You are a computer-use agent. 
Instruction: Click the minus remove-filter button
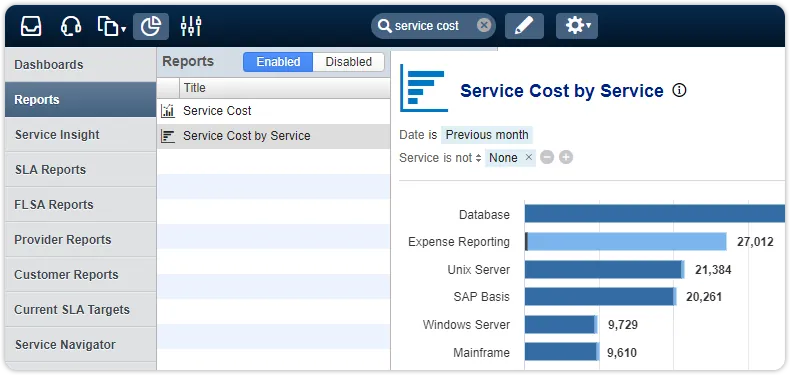547,158
